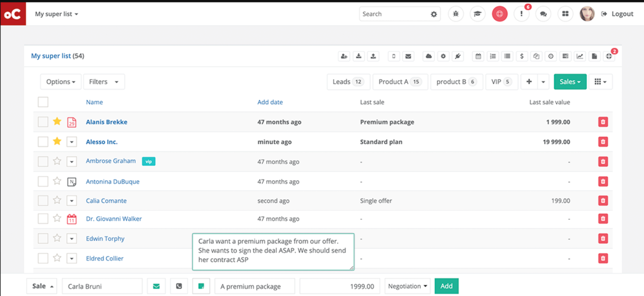Click the add contact icon in the list toolbar

click(x=344, y=56)
